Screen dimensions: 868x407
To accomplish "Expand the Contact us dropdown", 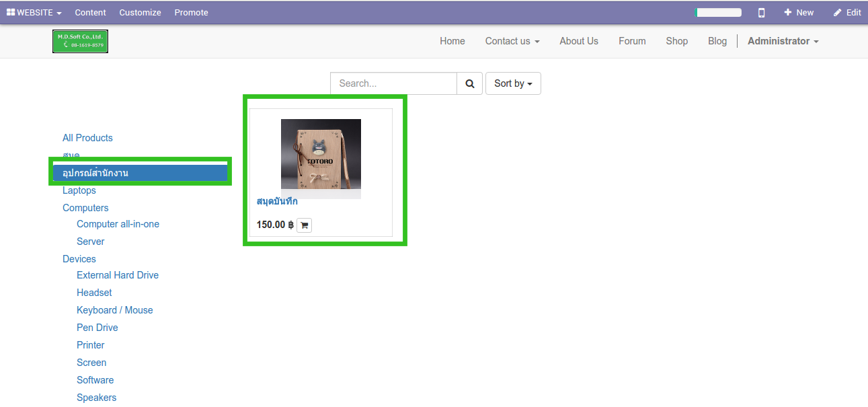I will pos(512,41).
